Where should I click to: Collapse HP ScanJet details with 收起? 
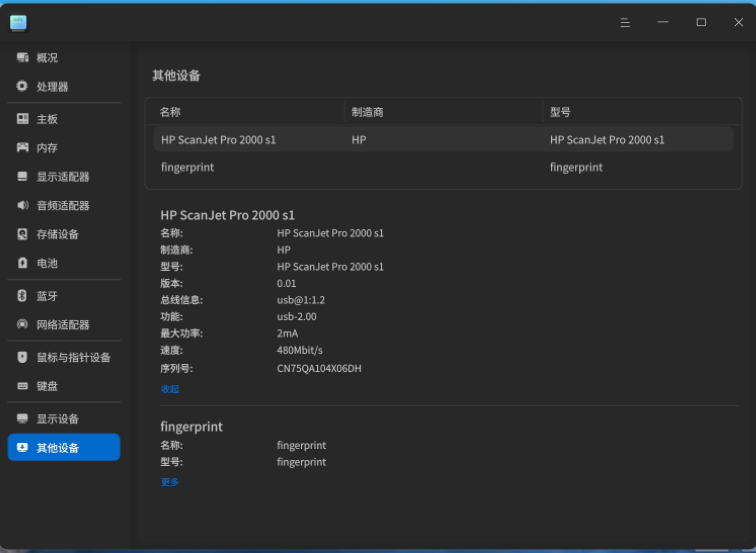pyautogui.click(x=170, y=389)
